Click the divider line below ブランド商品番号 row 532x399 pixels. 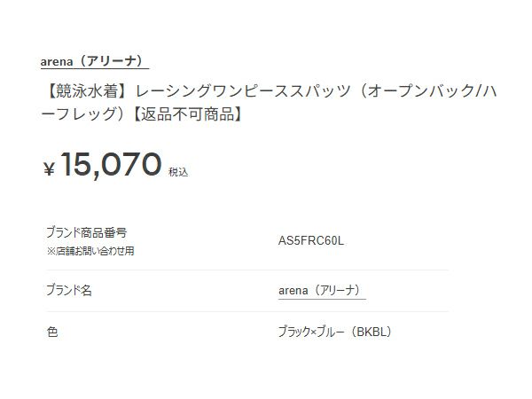point(246,270)
